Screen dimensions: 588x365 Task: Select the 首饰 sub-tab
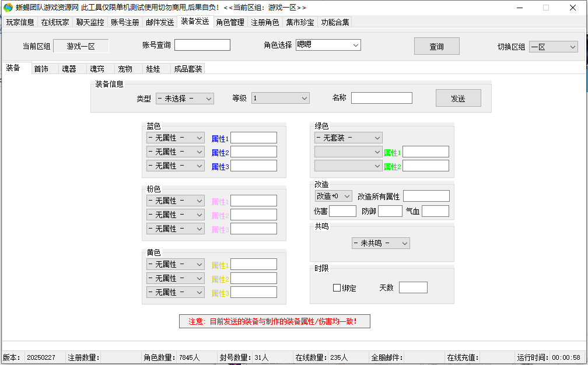pos(41,69)
